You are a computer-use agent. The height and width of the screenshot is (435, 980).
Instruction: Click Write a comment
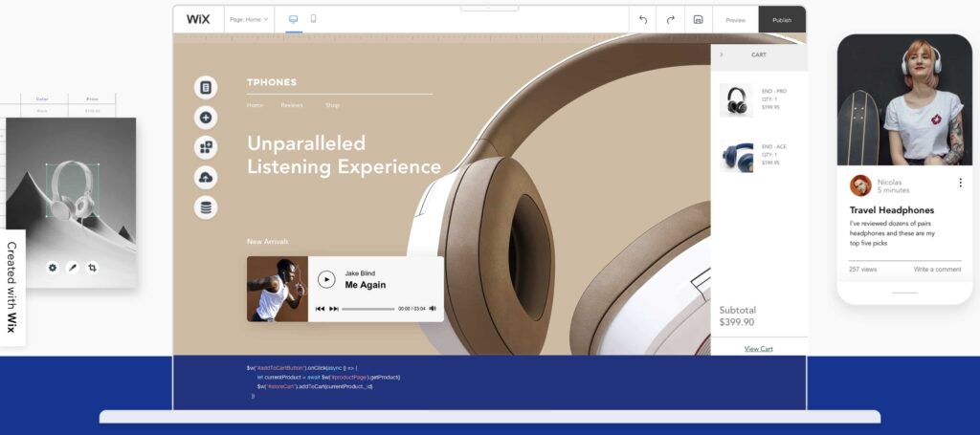pos(938,270)
